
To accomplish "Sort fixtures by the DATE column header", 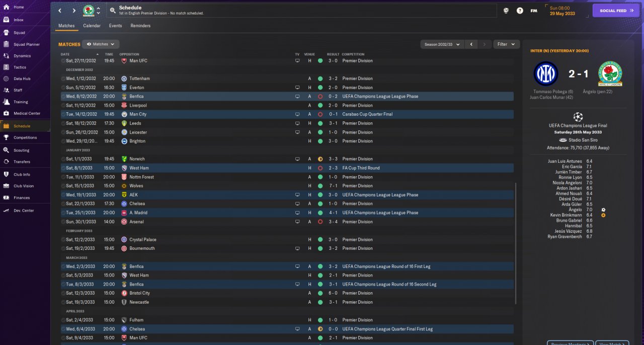I will (x=65, y=54).
